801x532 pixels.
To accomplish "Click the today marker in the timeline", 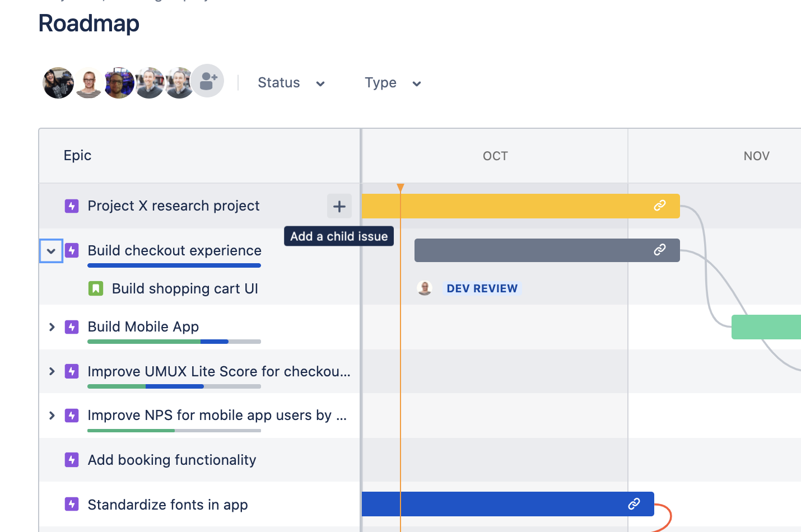I will (x=400, y=188).
